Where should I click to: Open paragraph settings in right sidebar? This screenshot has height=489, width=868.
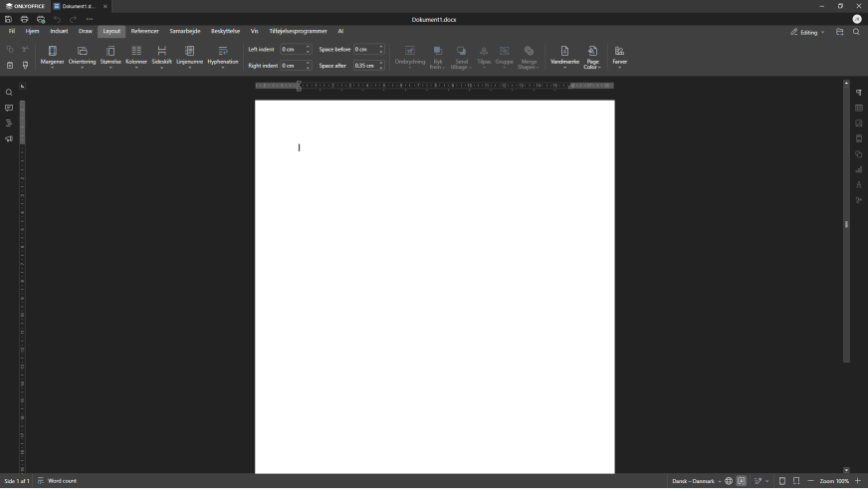[859, 93]
